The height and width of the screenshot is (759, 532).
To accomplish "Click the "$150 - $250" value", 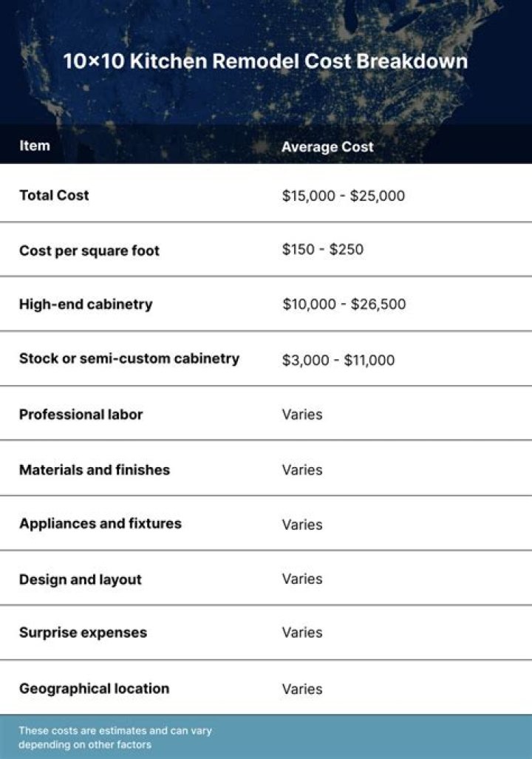I will tap(323, 250).
